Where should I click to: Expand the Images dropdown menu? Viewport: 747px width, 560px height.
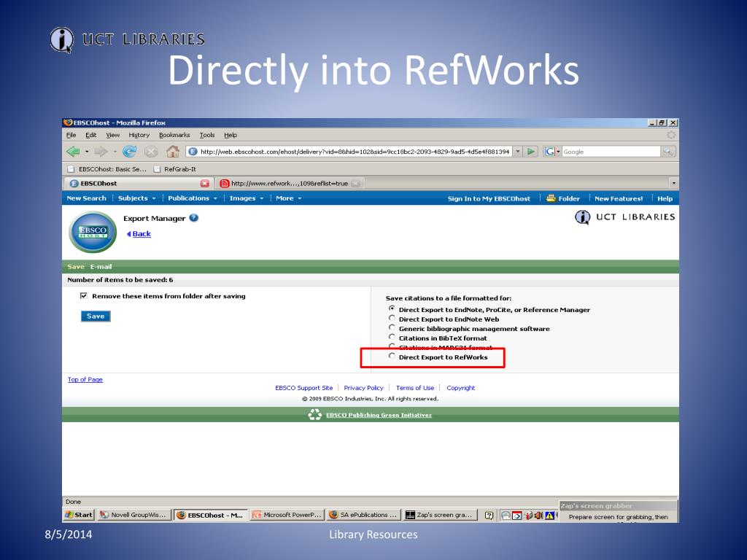[x=262, y=198]
